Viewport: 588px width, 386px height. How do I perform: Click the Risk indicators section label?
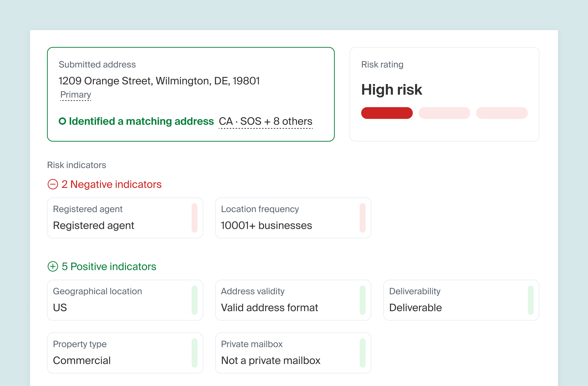coord(77,165)
